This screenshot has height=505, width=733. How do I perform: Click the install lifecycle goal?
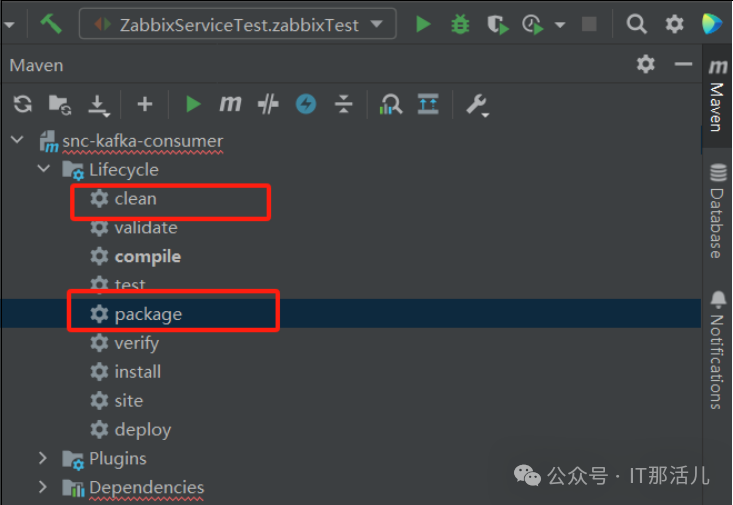point(137,371)
